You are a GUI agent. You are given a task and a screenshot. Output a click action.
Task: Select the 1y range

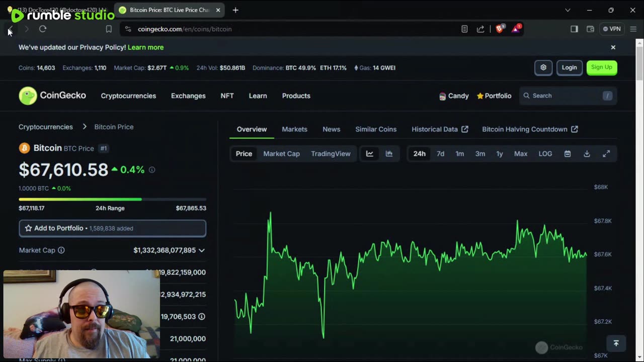tap(500, 154)
